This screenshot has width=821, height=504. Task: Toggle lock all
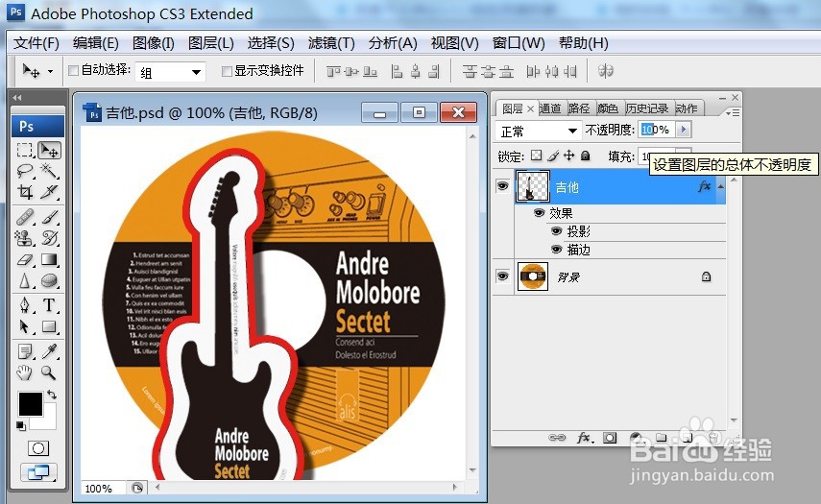586,156
